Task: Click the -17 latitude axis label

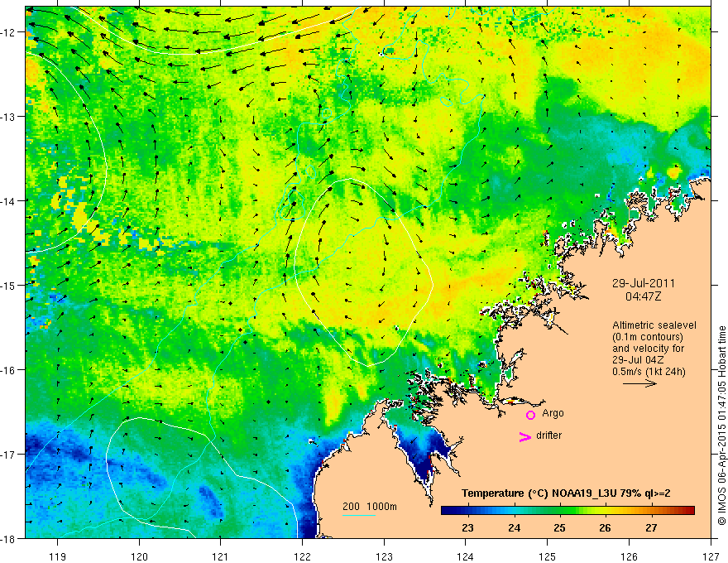Action: click(x=9, y=455)
